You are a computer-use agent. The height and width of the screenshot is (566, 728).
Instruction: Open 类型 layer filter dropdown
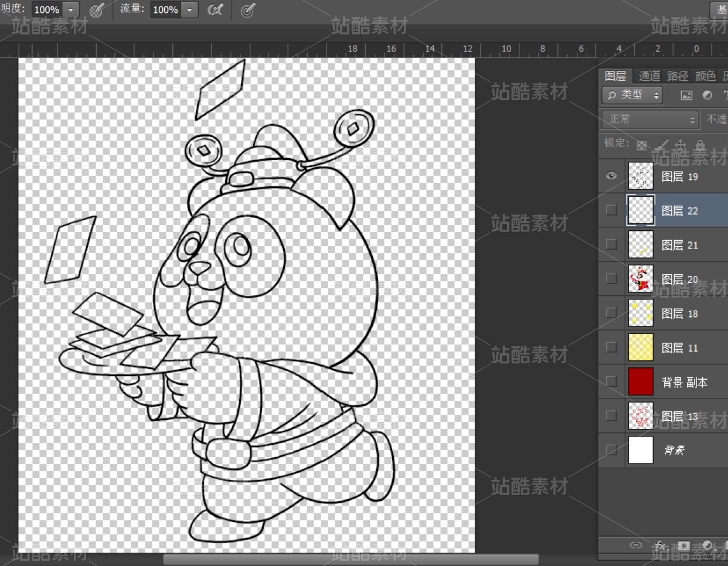632,95
